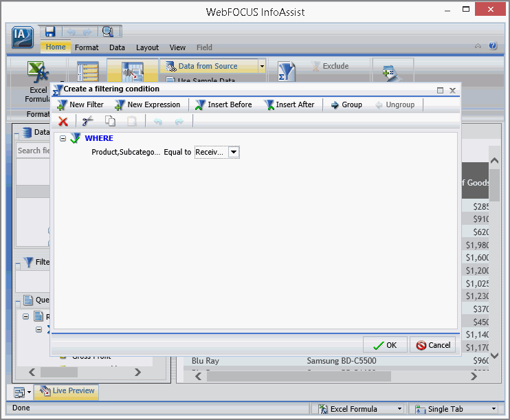Collapse the ribbon with the up chevron

pos(478,46)
